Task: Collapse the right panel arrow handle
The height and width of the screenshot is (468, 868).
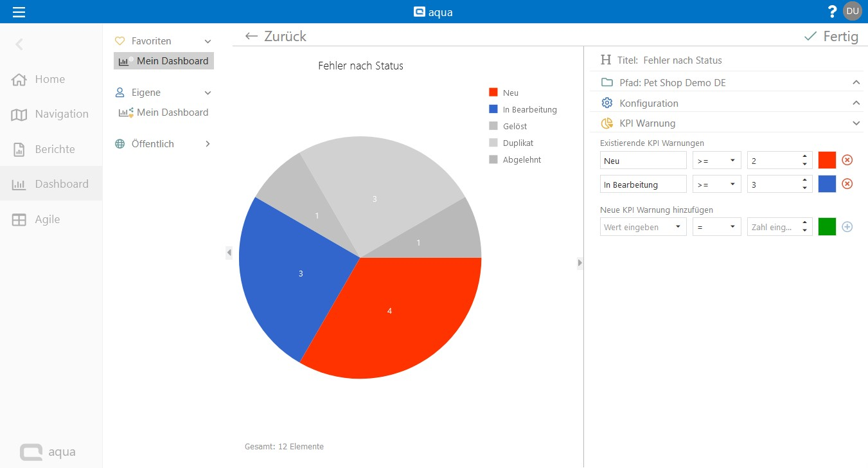Action: [580, 262]
